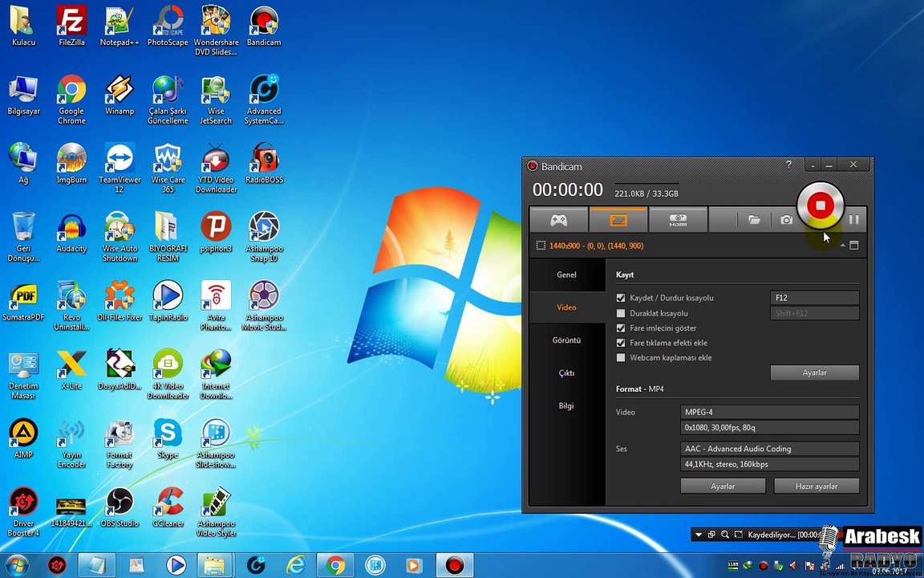Uncheck Kaydet / Durdur kısayolu
The width and height of the screenshot is (924, 578).
621,298
